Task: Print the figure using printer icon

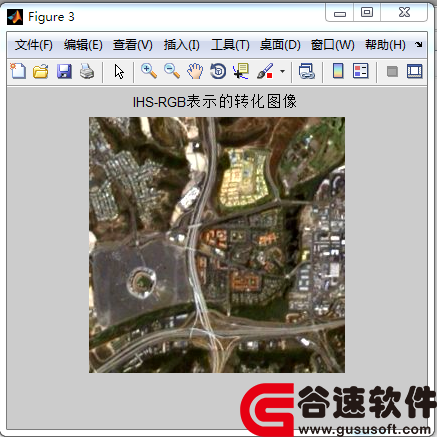Action: [x=87, y=71]
